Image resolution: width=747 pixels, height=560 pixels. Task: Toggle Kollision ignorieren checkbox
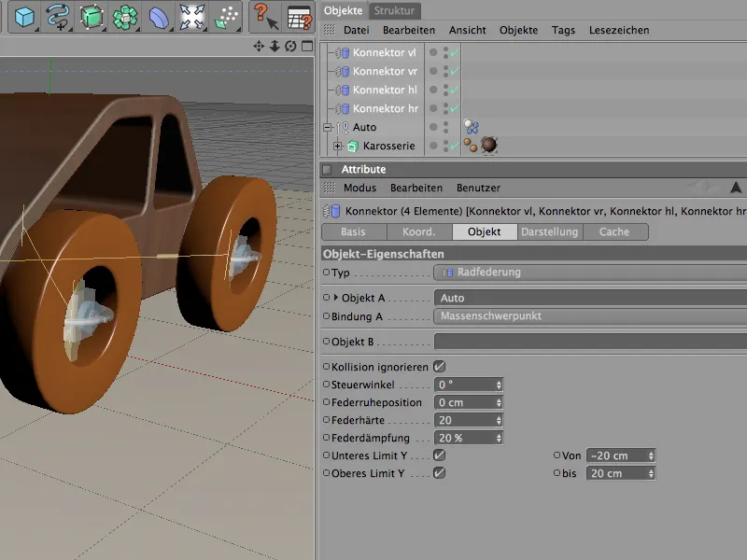coord(439,367)
